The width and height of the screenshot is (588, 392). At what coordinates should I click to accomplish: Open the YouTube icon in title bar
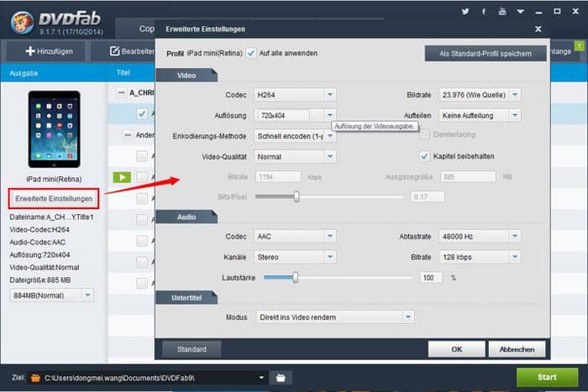click(502, 11)
